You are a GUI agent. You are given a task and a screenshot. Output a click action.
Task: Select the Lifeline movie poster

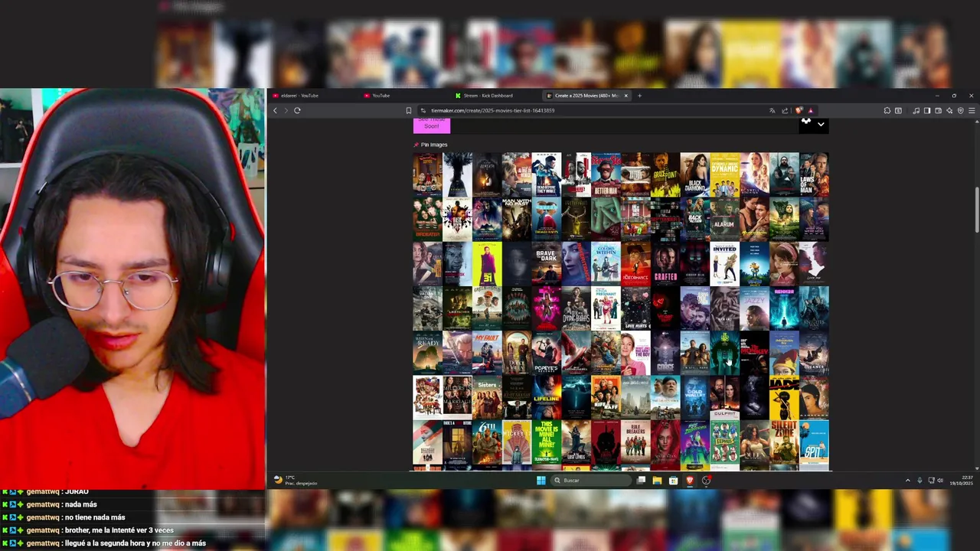click(546, 397)
